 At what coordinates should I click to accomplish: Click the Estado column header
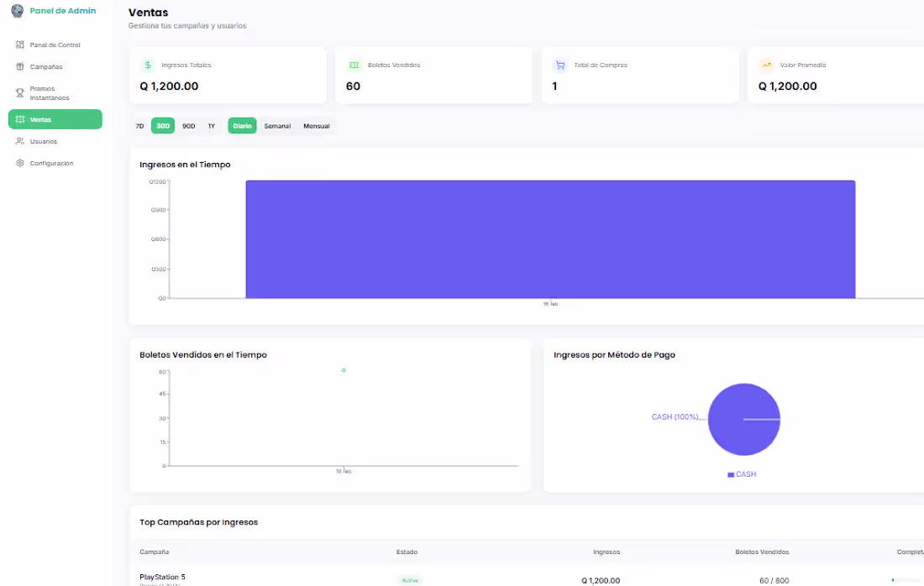coord(407,552)
